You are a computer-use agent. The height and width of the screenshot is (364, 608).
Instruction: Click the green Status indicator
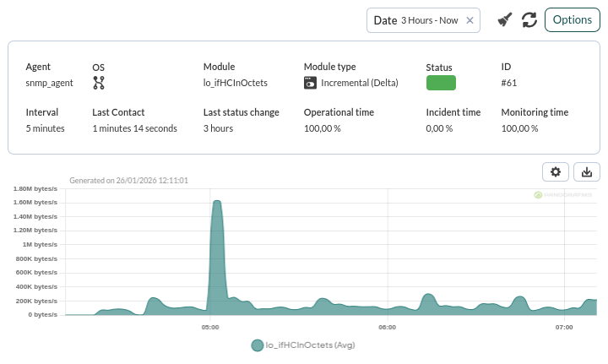coord(441,83)
